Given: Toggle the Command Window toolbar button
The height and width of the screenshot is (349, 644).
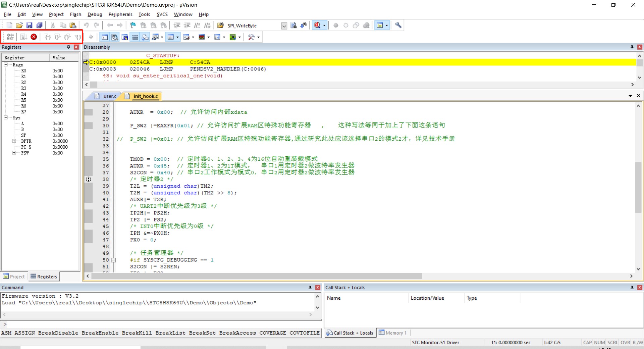Looking at the screenshot, I should pos(105,37).
